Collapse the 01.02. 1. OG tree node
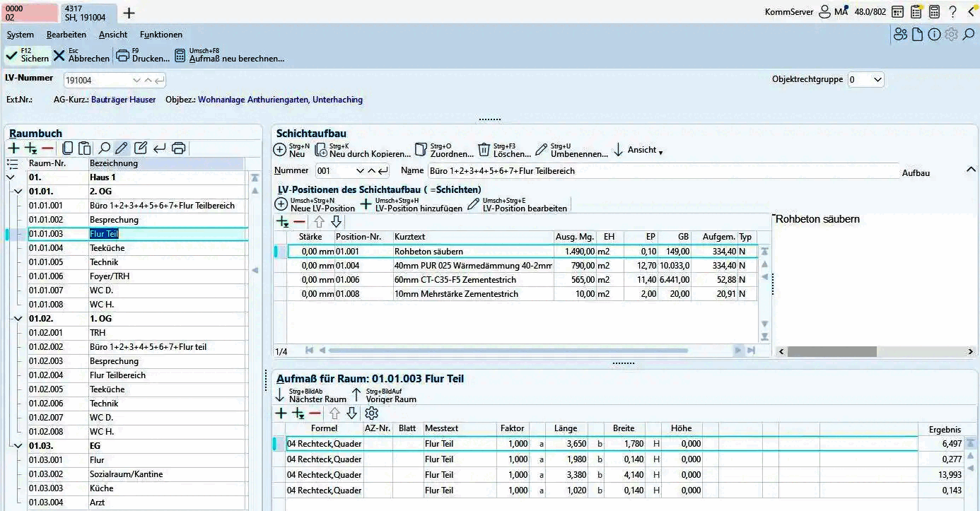 (18, 319)
